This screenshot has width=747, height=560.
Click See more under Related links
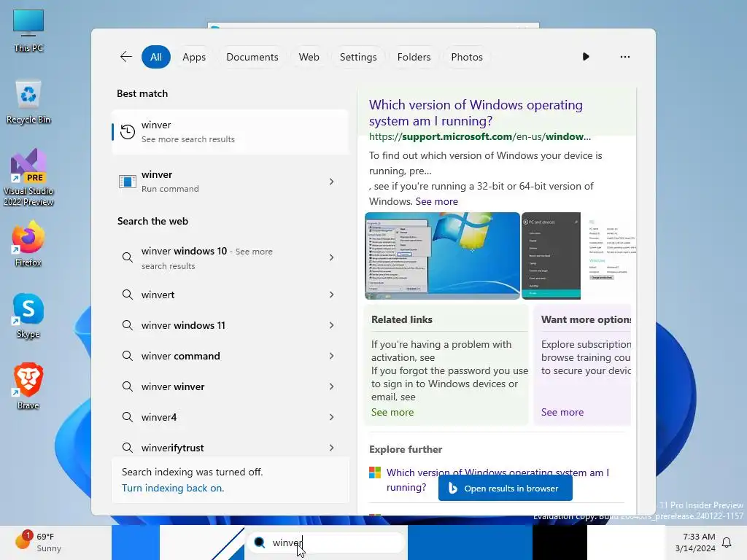[x=392, y=413]
